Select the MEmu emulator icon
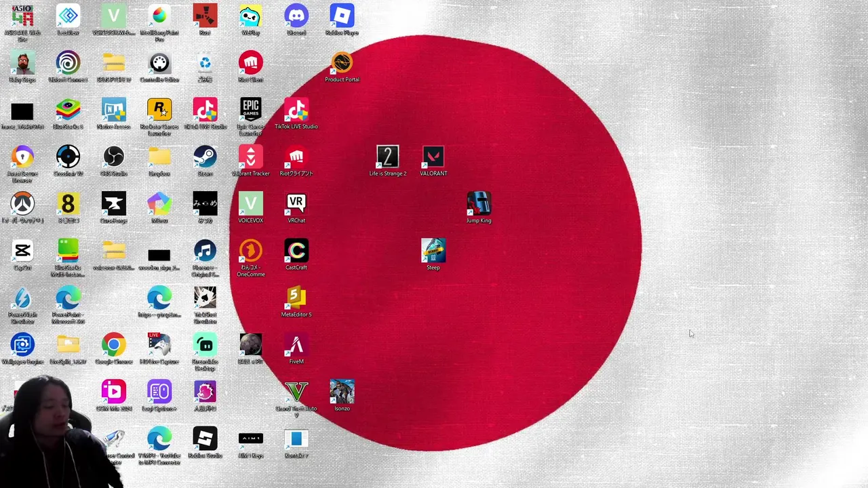The image size is (868, 488). (159, 204)
